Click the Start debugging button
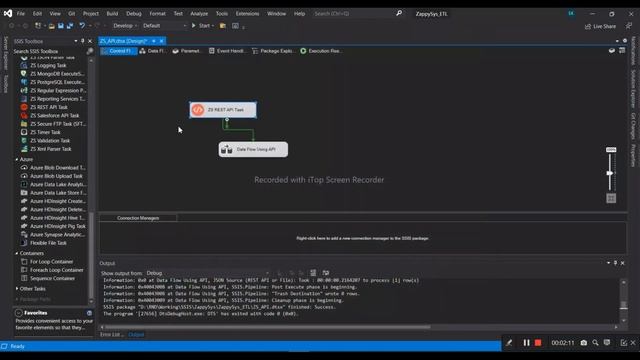Viewport: 640px width, 360px height. click(x=200, y=26)
